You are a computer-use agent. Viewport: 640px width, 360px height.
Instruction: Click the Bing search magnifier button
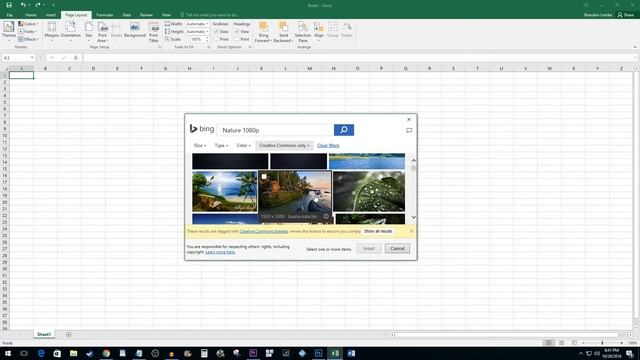tap(344, 130)
